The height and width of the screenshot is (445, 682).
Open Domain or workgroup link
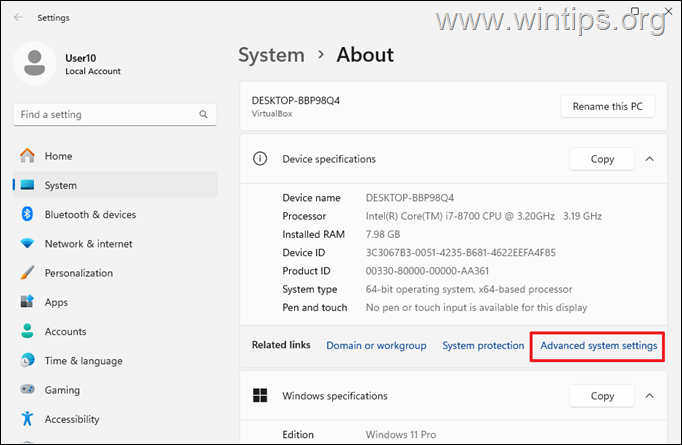pos(376,345)
